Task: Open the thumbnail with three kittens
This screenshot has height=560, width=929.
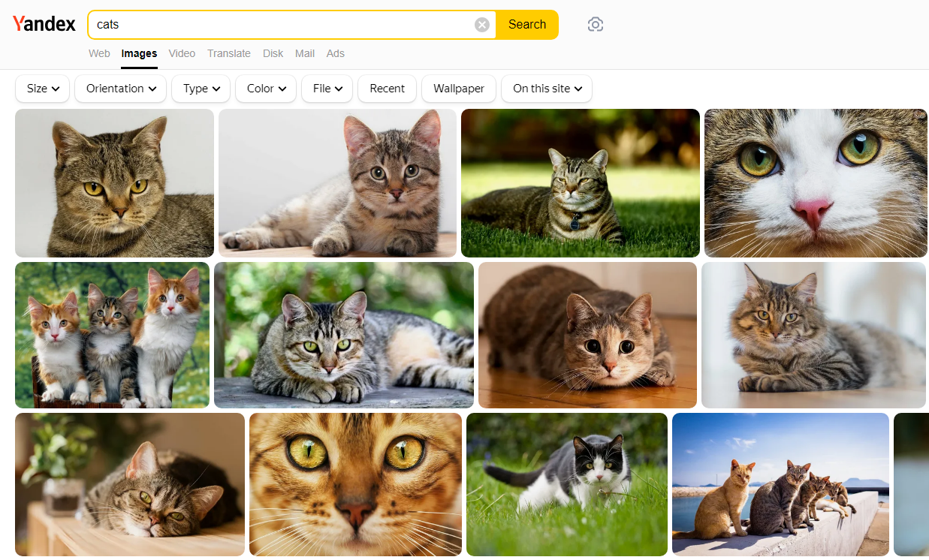Action: 111,335
